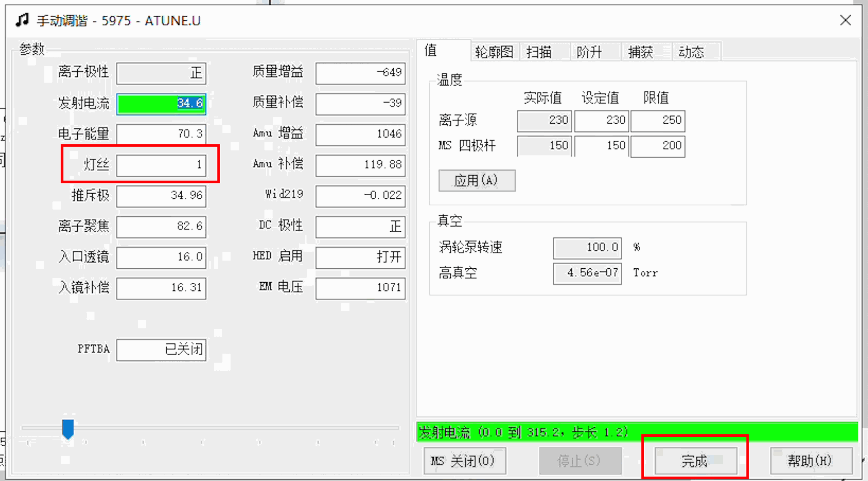Image resolution: width=868 pixels, height=481 pixels.
Task: Click the music note icon in title bar
Action: click(22, 20)
